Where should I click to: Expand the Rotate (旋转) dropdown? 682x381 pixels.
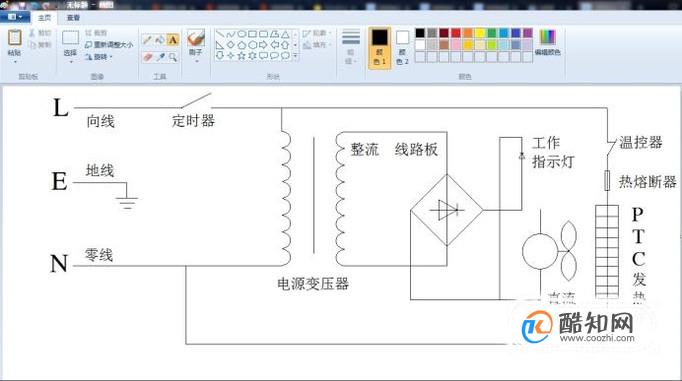(x=98, y=57)
